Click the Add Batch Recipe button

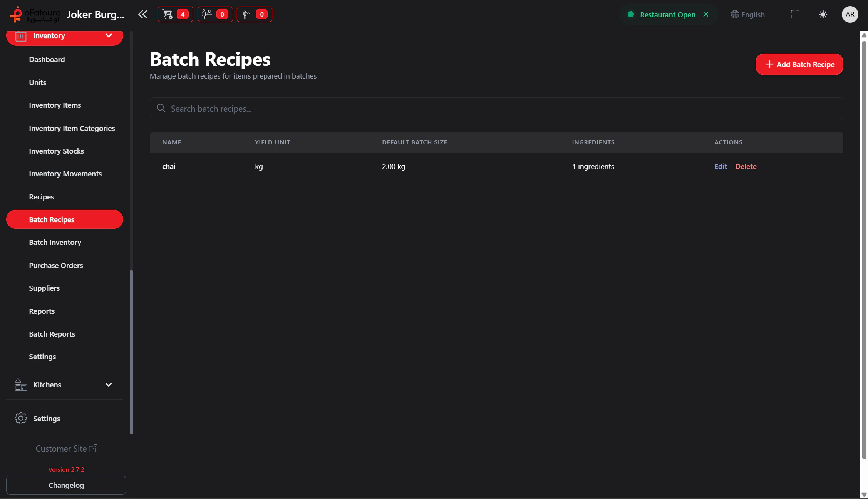click(x=799, y=64)
